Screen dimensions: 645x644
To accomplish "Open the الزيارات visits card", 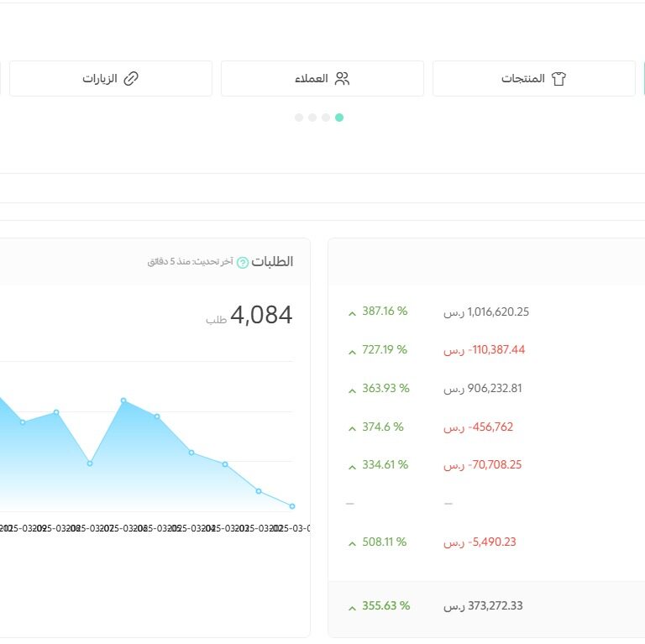I will coord(111,79).
